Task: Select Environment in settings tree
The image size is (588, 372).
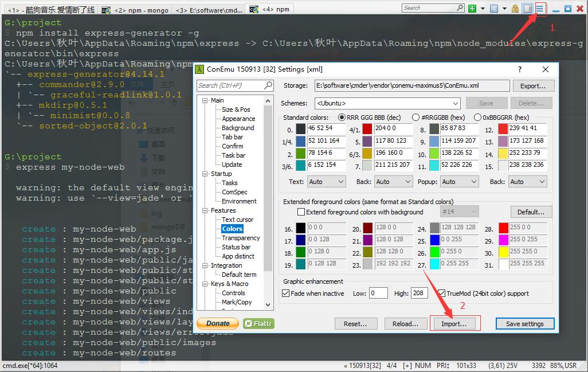Action: tap(239, 201)
